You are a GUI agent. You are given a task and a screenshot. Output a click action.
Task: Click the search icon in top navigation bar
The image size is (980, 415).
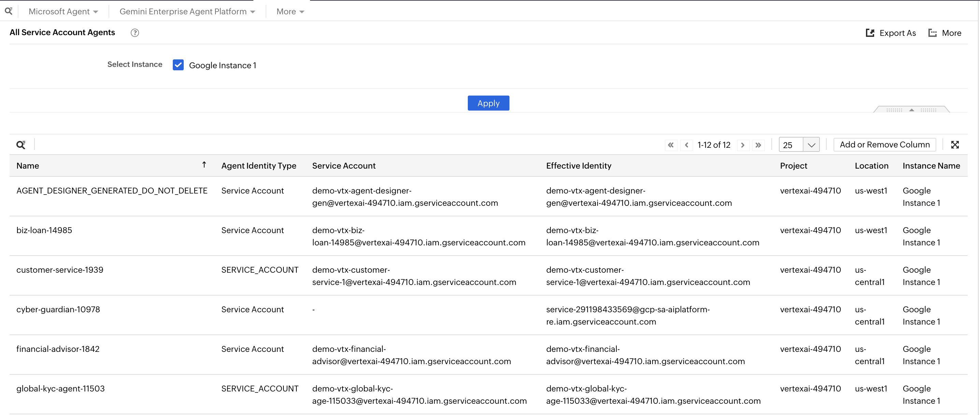[9, 11]
